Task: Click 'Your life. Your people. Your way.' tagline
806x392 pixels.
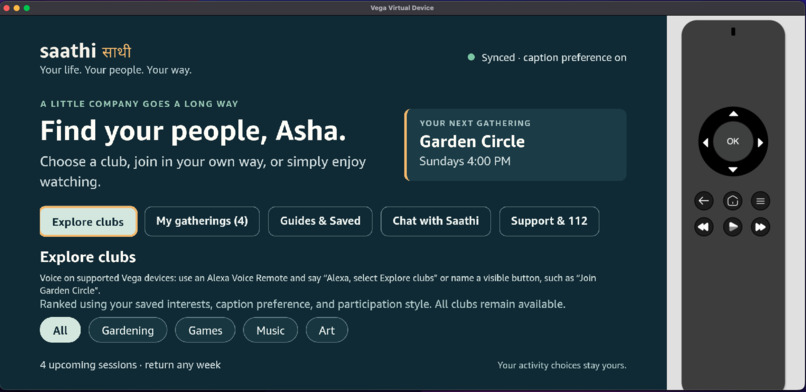Action: tap(116, 70)
